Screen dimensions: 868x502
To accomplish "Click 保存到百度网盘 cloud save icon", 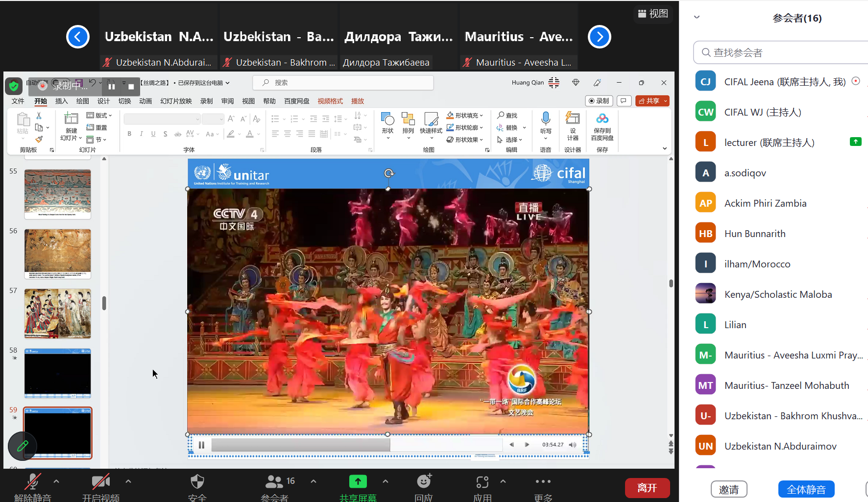I will click(x=602, y=126).
